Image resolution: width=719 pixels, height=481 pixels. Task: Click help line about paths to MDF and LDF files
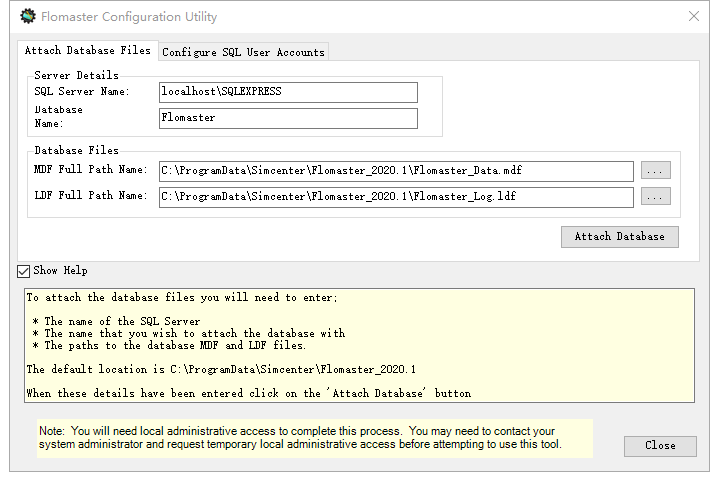[169, 345]
